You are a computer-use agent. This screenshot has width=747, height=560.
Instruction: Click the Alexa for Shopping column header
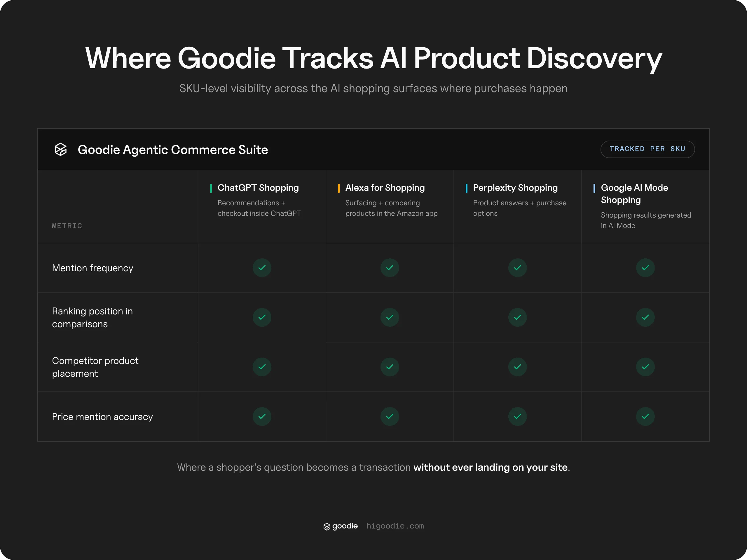(x=385, y=188)
